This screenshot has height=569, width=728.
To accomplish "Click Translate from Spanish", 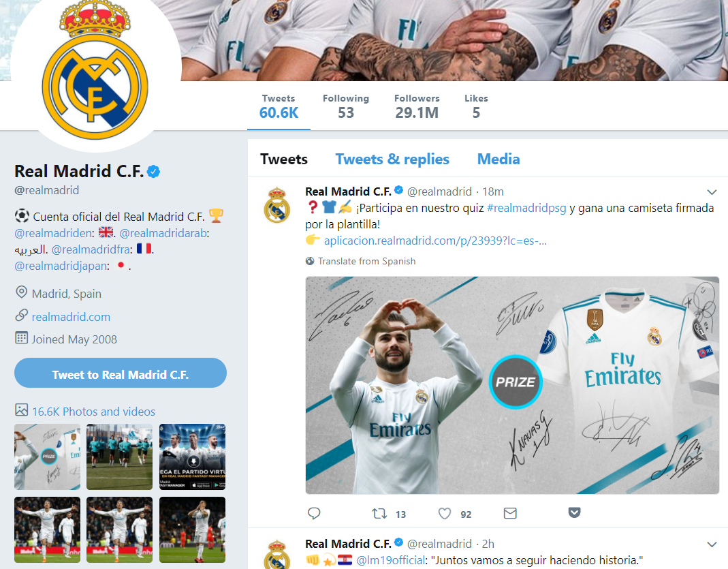I will [367, 261].
